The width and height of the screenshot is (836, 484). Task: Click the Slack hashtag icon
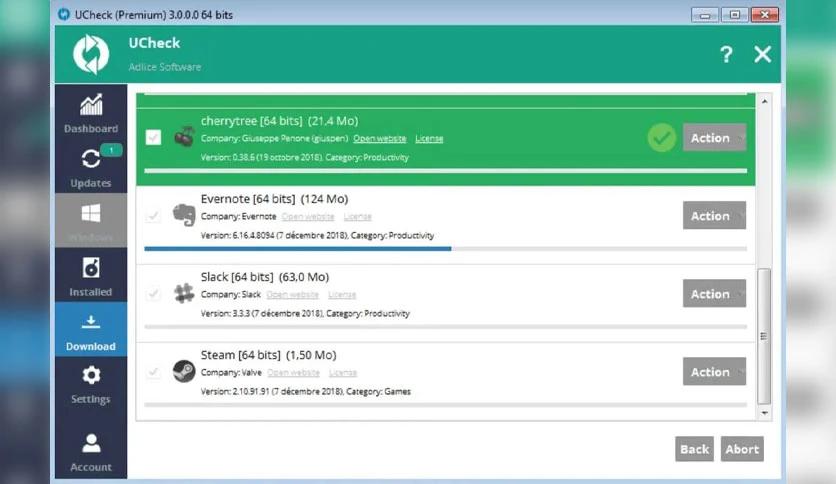click(x=184, y=293)
